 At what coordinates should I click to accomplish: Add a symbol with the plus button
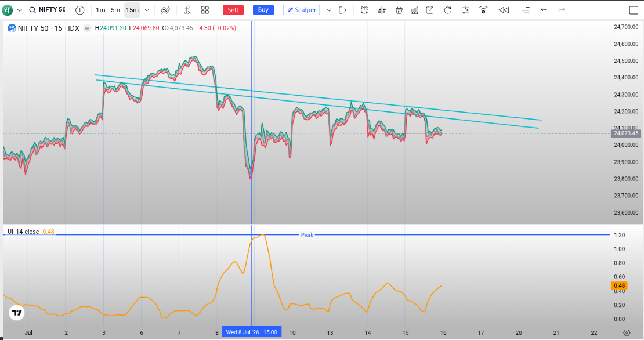(80, 10)
